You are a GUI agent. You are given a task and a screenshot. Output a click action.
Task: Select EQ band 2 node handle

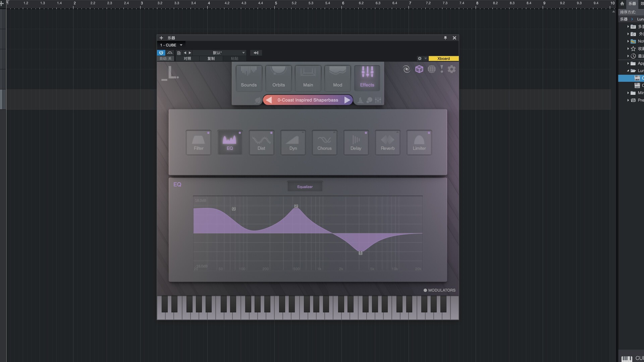coord(296,206)
